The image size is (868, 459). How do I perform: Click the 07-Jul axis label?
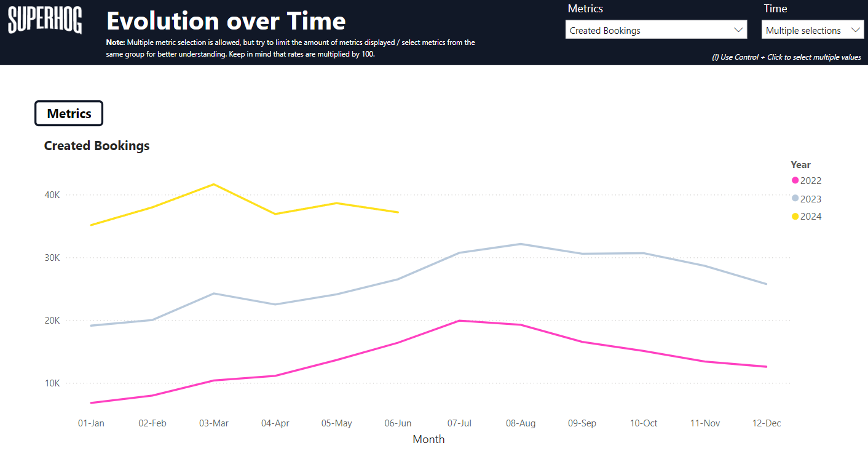(459, 423)
